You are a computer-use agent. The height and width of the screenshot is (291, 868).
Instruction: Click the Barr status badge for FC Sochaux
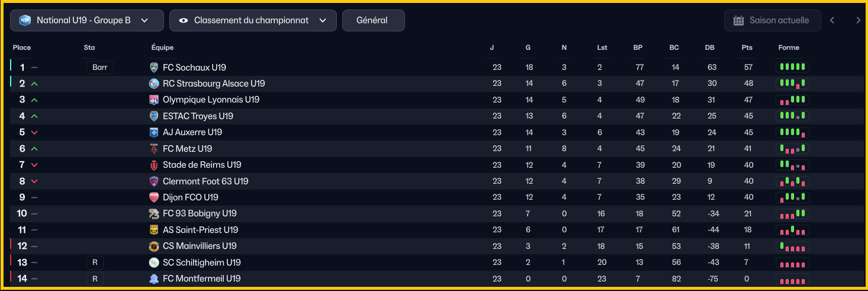pyautogui.click(x=100, y=68)
